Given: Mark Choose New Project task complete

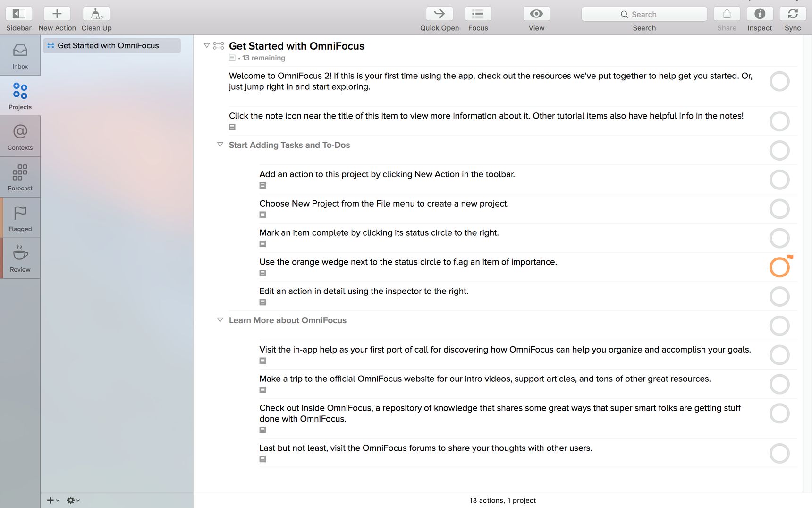Looking at the screenshot, I should point(779,209).
